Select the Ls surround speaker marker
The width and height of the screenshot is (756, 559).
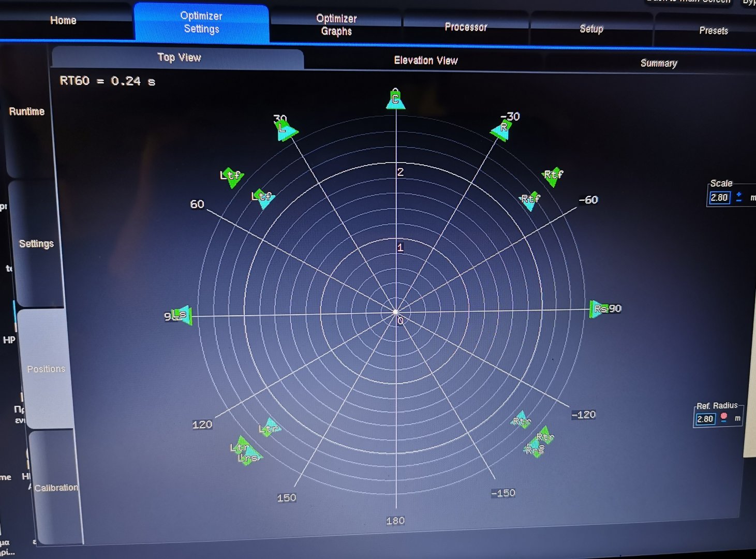tap(182, 315)
